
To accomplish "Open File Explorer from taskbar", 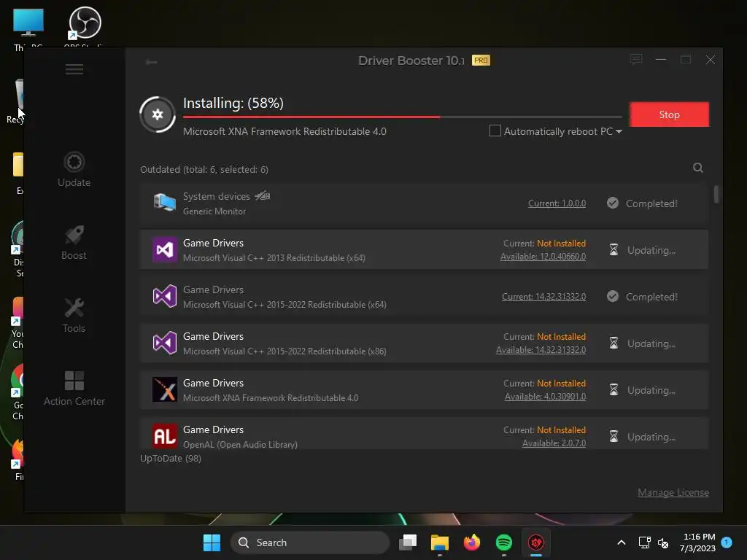I will [x=440, y=542].
